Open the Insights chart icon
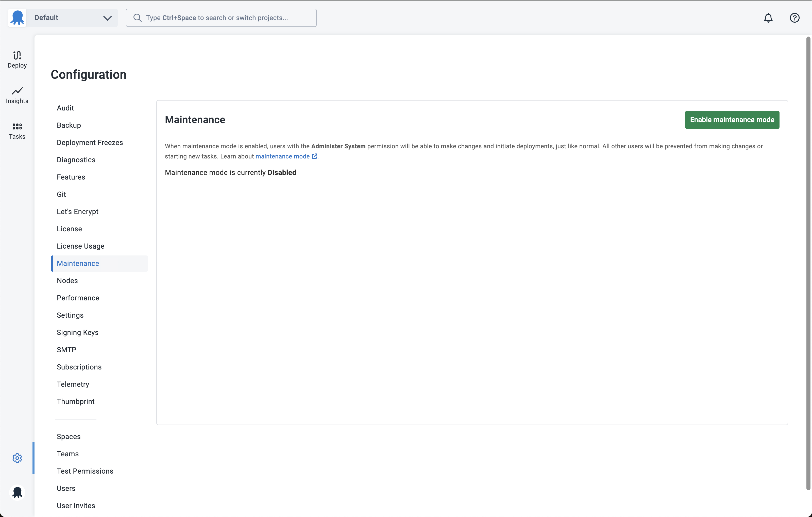Image resolution: width=812 pixels, height=517 pixels. click(17, 91)
